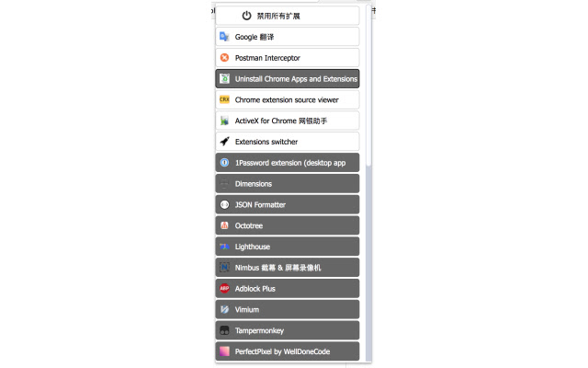Click PerfectPixel by WellDoneCode entry
Image resolution: width=588 pixels, height=368 pixels.
pyautogui.click(x=288, y=351)
